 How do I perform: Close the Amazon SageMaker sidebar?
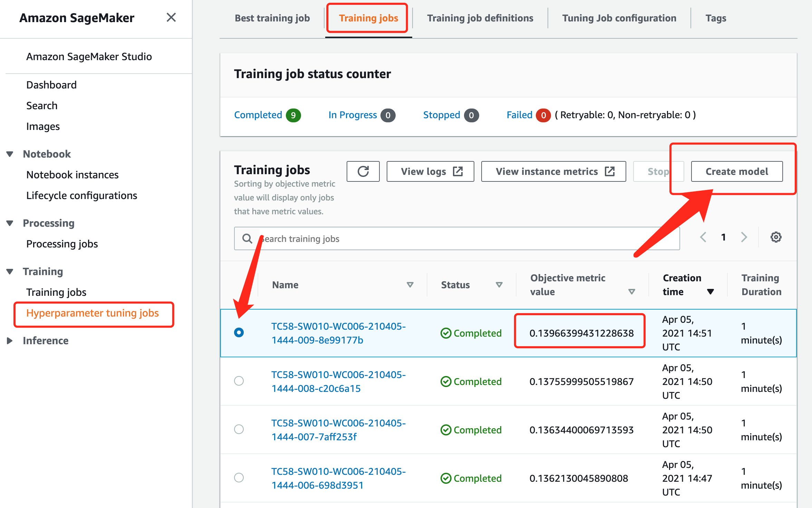point(171,18)
